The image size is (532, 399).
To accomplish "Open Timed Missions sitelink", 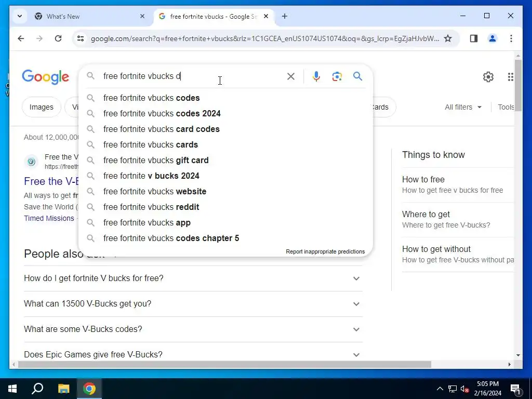I will click(49, 219).
